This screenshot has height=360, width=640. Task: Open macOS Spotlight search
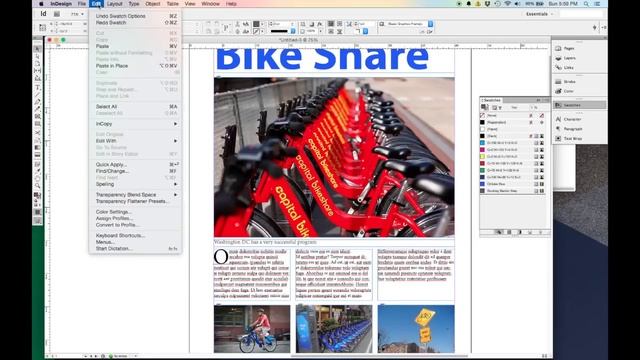coord(586,4)
